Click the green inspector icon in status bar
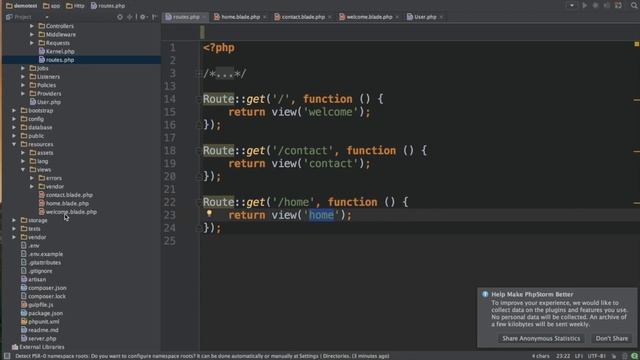This screenshot has height=360, width=640. (x=635, y=356)
